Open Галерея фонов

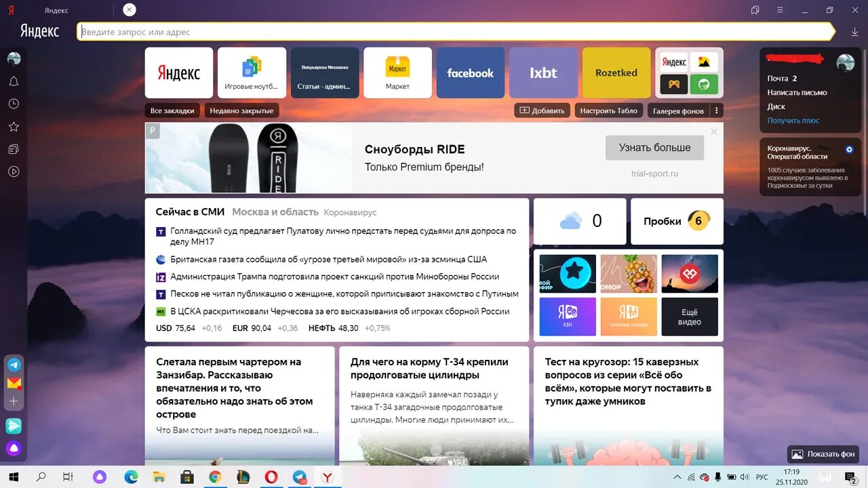[678, 110]
